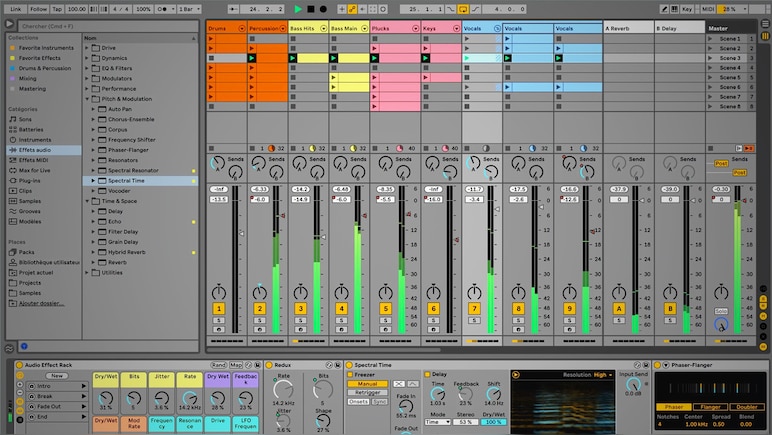Screen dimensions: 772x435
Task: Solo track 3 with S button
Action: [x=300, y=320]
